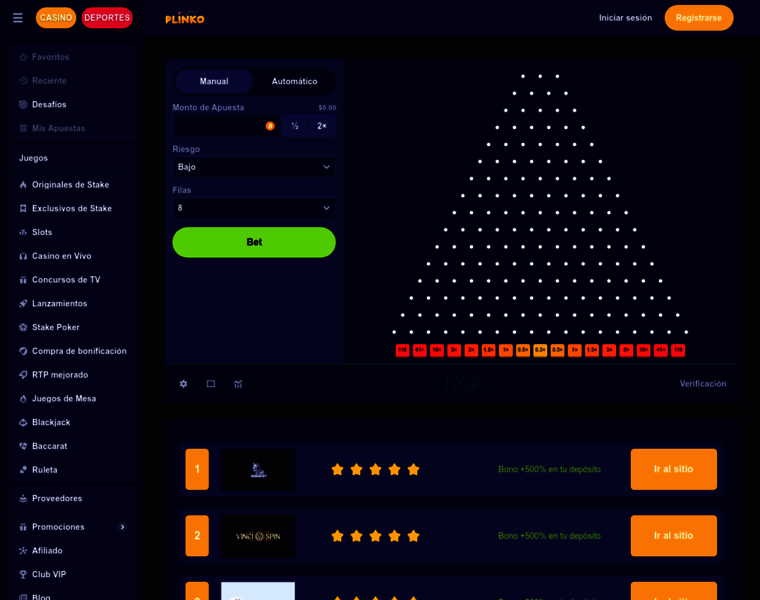Open Slots menu item label
This screenshot has width=760, height=600.
coord(42,232)
